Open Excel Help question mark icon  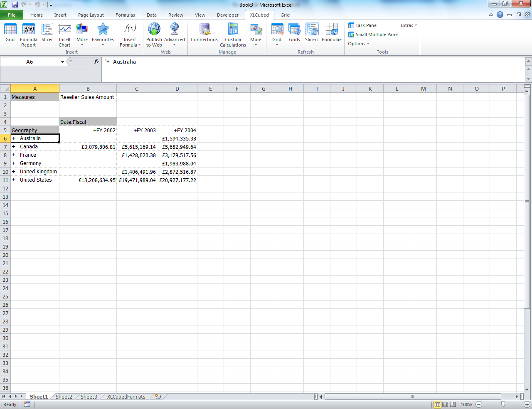[500, 15]
